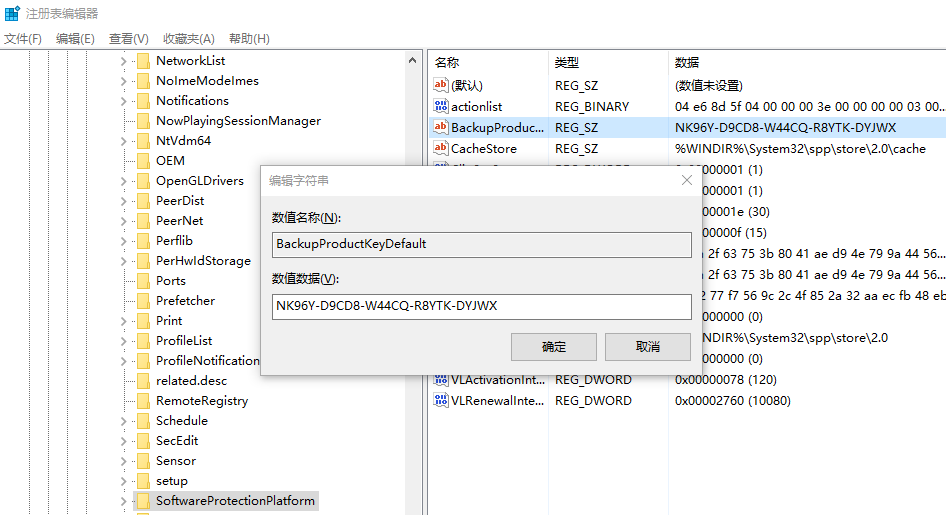This screenshot has width=946, height=515.
Task: Open the 编辑(E) menu
Action: click(x=75, y=39)
